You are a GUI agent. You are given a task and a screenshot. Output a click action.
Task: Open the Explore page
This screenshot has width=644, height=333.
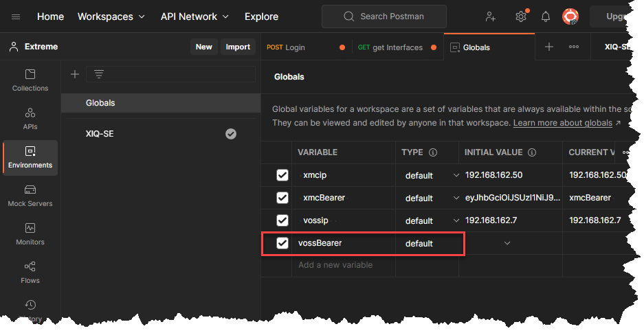point(261,16)
